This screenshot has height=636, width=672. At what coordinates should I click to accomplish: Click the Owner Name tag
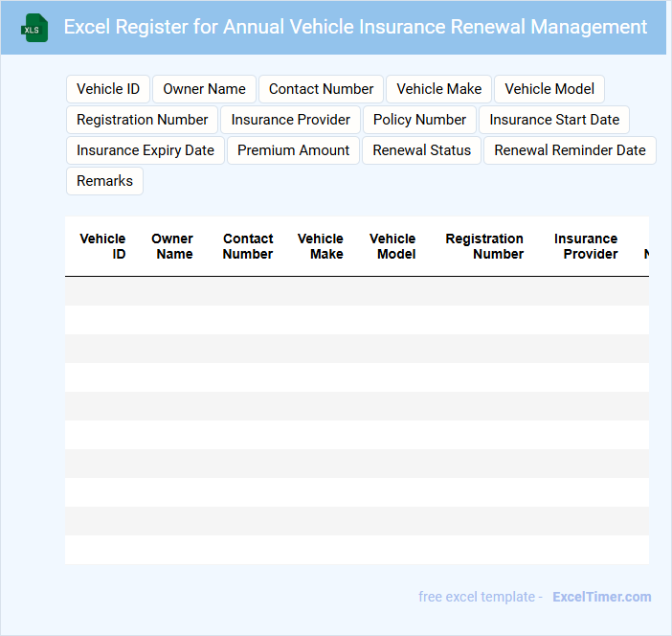tap(204, 89)
